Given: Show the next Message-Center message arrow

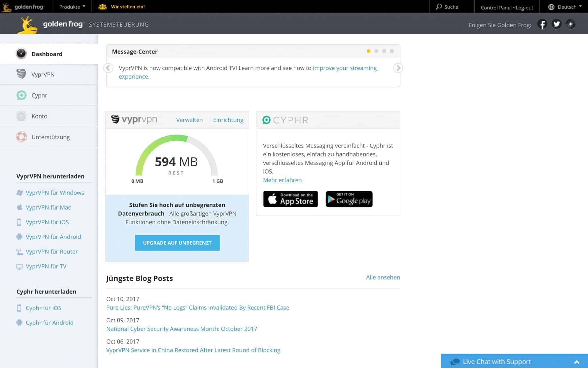Looking at the screenshot, I should [398, 68].
